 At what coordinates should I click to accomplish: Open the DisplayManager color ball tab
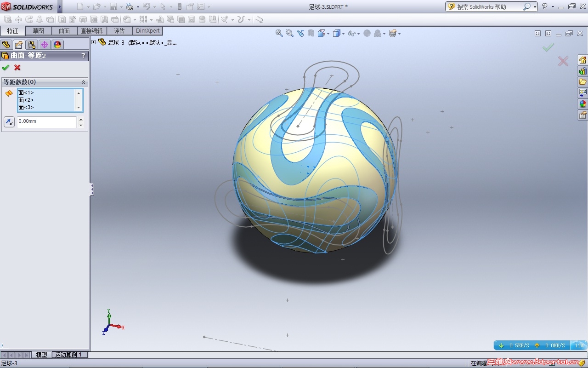(x=57, y=45)
